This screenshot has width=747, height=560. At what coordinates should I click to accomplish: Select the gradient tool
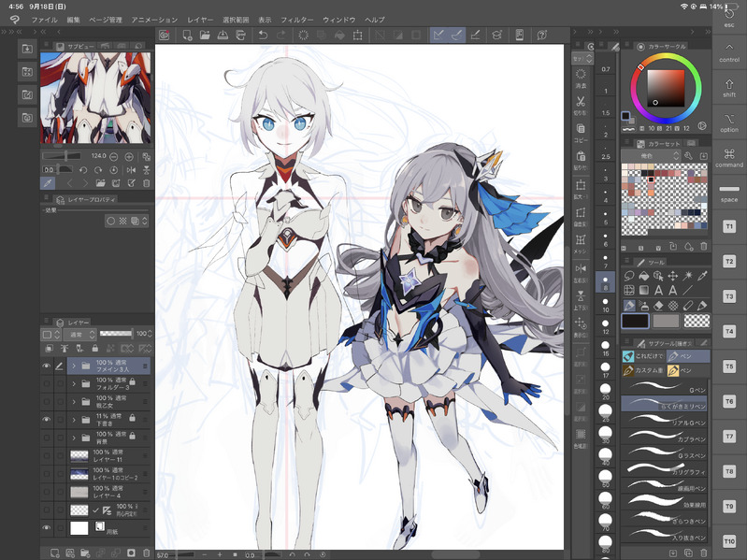(x=643, y=290)
